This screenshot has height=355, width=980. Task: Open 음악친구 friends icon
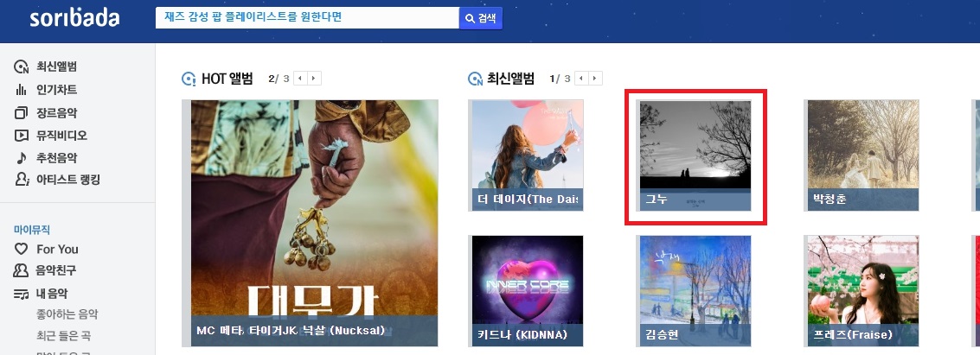22,270
